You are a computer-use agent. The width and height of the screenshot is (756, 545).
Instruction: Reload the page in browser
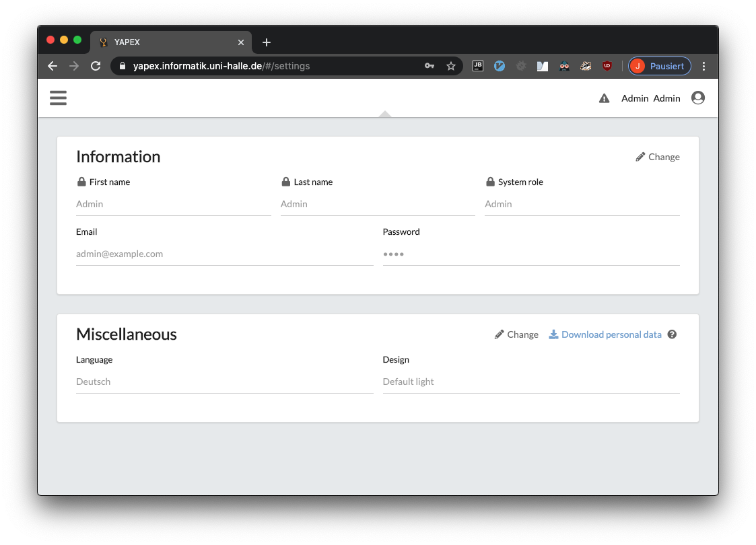click(x=96, y=66)
